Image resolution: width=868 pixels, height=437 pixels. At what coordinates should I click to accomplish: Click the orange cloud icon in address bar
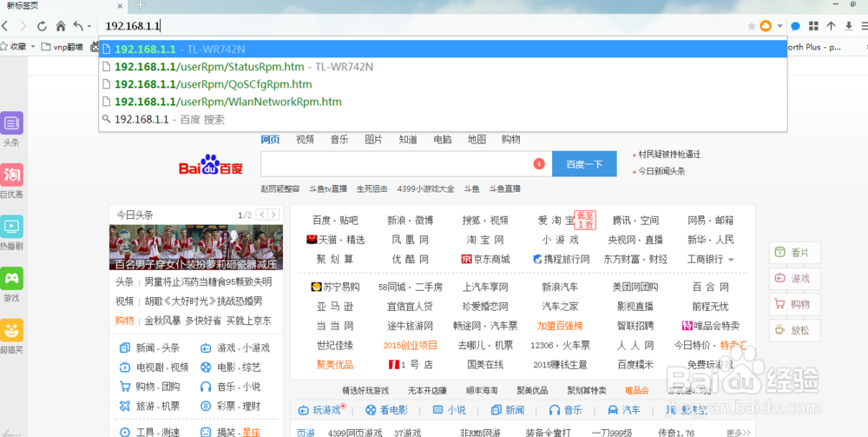[766, 26]
